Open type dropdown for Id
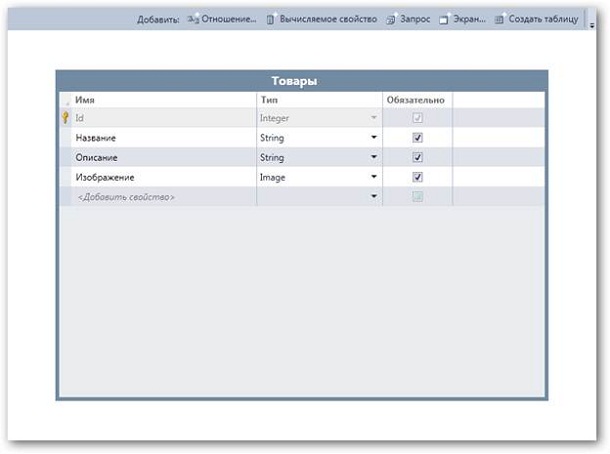The height and width of the screenshot is (454, 610). coord(374,117)
